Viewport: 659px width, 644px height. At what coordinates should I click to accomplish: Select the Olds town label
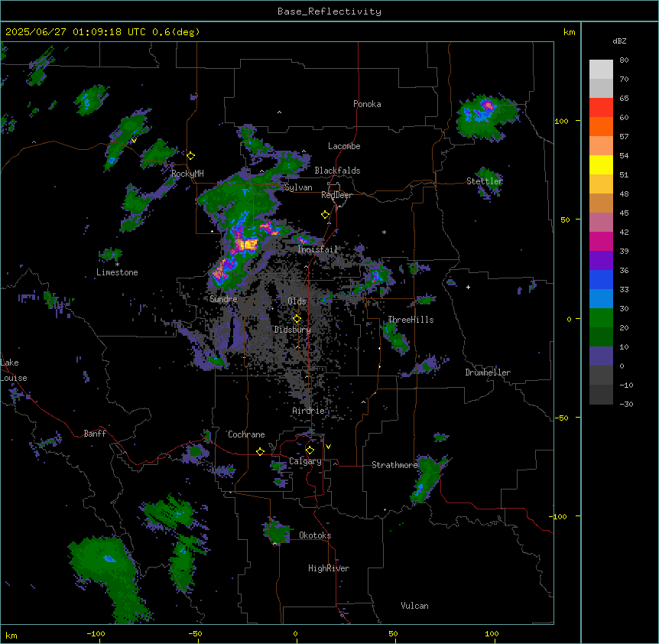[297, 301]
